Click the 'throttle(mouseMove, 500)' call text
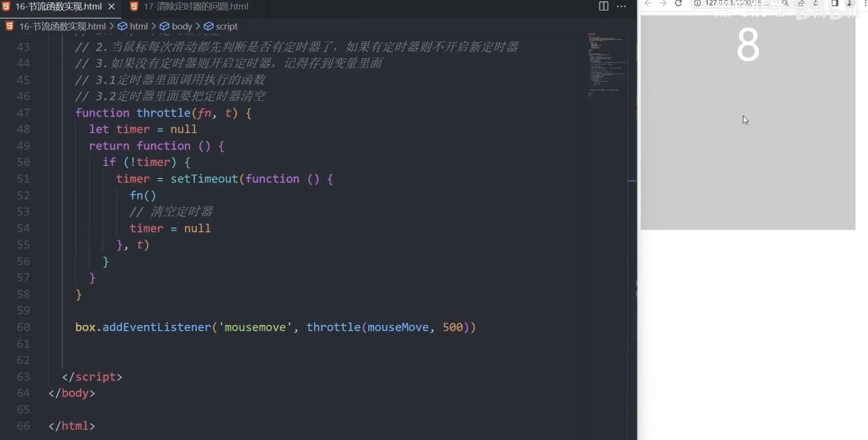This screenshot has width=868, height=440. [388, 327]
